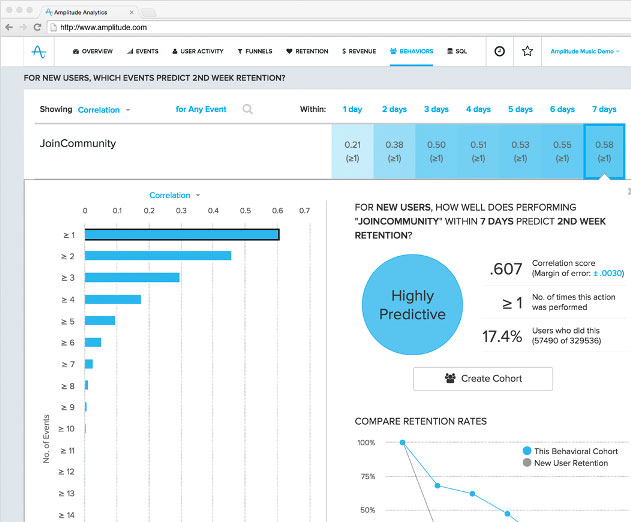
Task: Go to the Funnels tab
Action: [254, 50]
